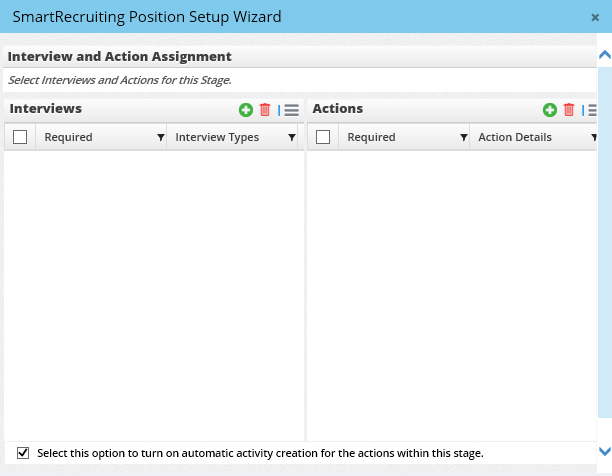The image size is (612, 476).
Task: Sort Interviews by Required column header
Action: tap(69, 138)
